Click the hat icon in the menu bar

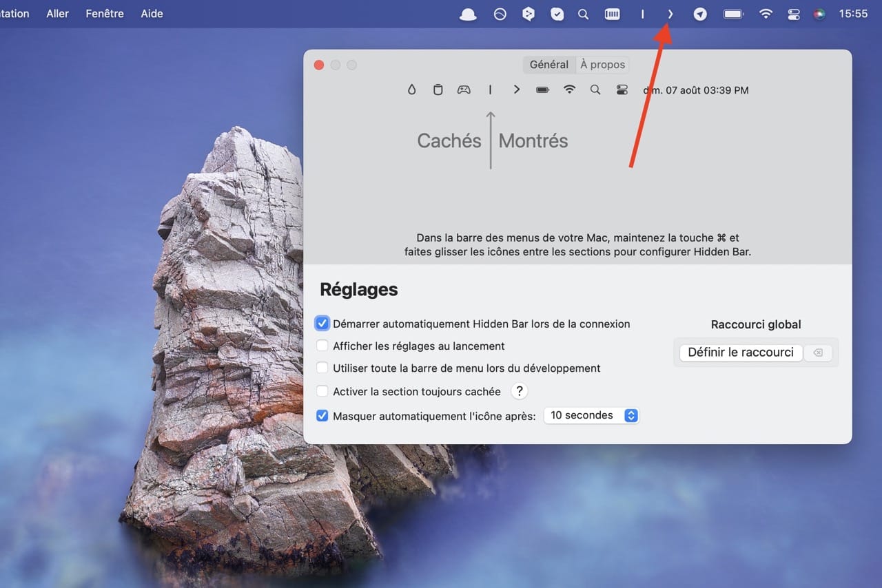point(468,14)
